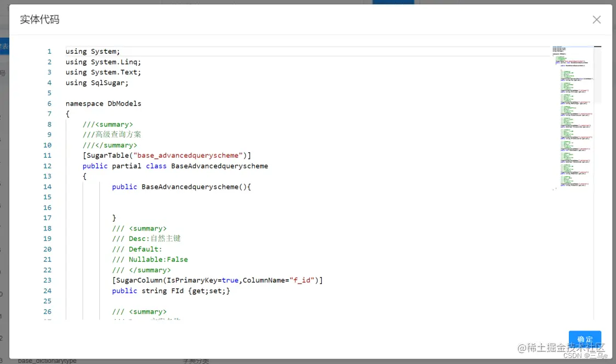Click the 'using System.Text;' line
Viewport: 616px width, 364px height.
(103, 72)
